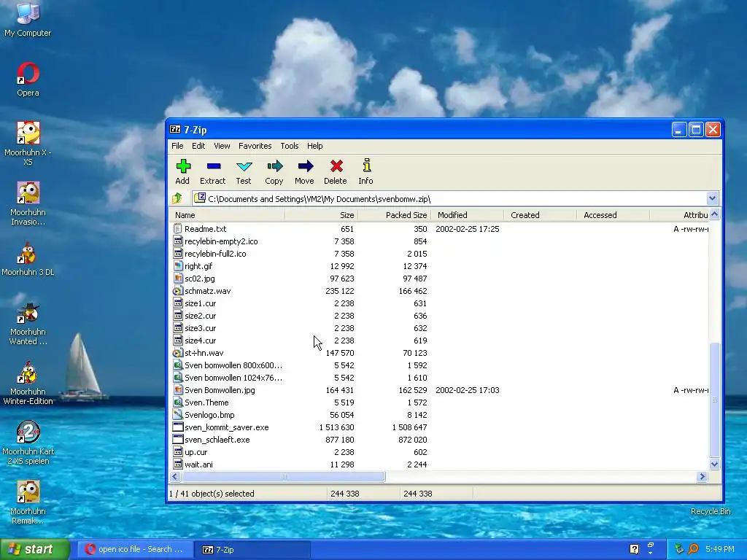Open the Help menu
This screenshot has width=747, height=560.
(x=314, y=146)
